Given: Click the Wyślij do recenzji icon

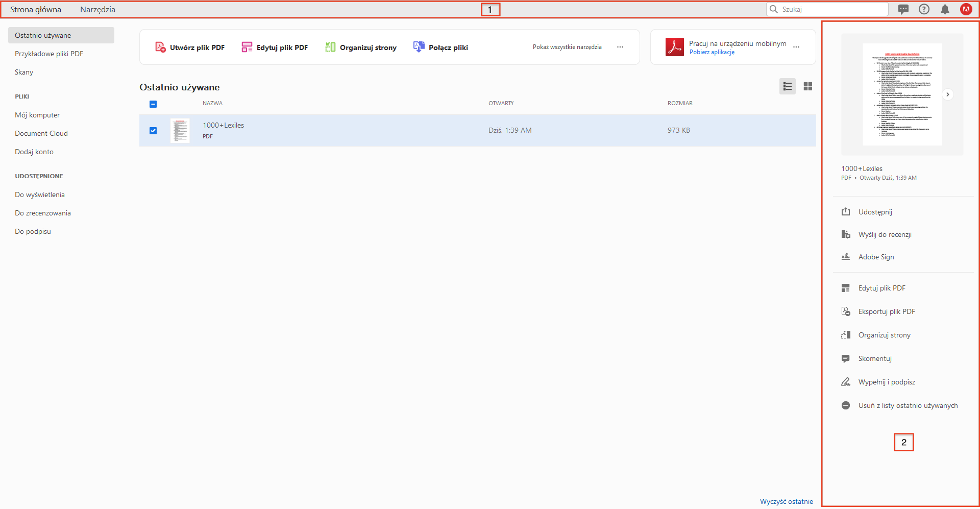Looking at the screenshot, I should tap(846, 234).
